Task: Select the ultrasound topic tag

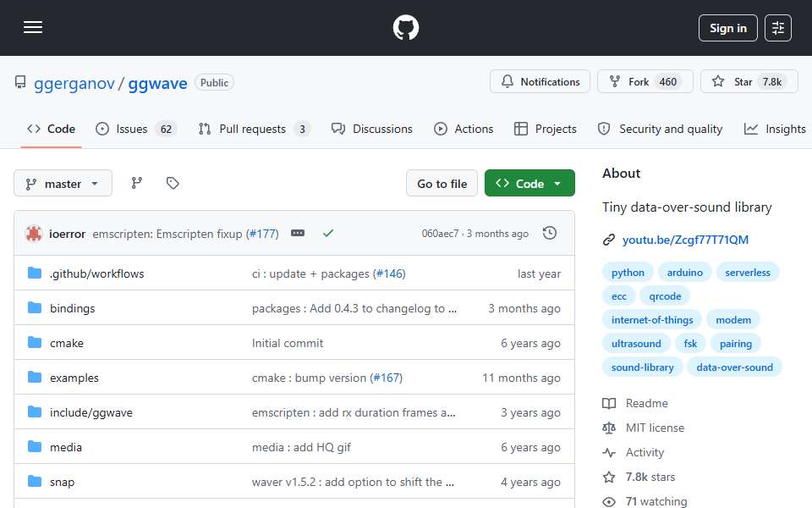Action: (x=636, y=345)
